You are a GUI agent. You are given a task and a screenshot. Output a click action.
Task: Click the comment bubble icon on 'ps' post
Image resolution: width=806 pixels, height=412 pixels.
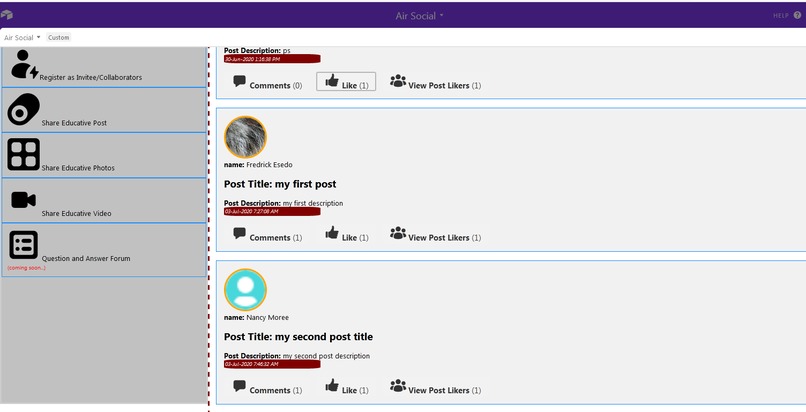pyautogui.click(x=239, y=81)
